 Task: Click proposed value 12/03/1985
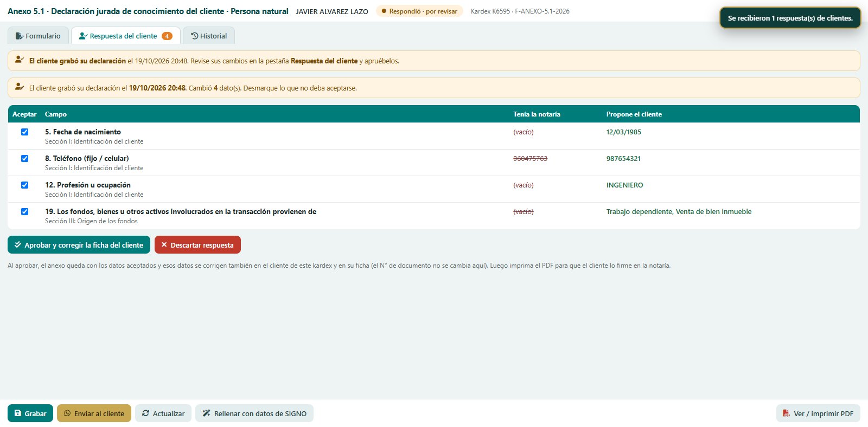point(624,132)
